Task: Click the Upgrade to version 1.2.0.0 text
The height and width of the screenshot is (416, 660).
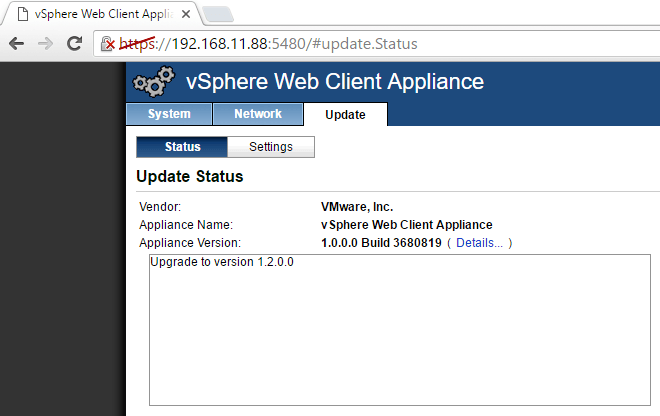Action: 222,262
